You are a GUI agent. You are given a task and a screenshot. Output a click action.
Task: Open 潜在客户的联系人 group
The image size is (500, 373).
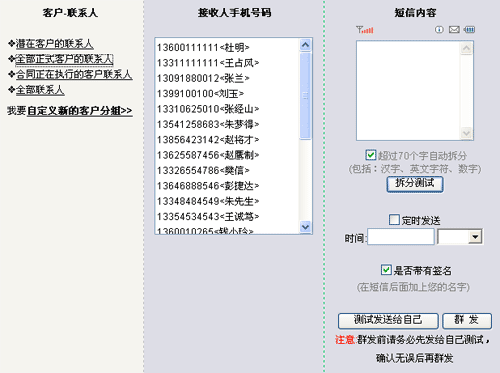(54, 44)
